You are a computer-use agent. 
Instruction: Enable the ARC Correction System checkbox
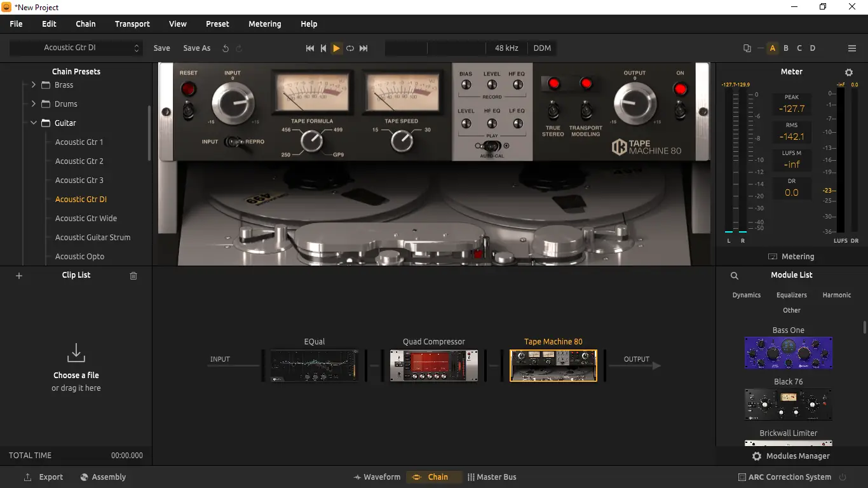742,477
